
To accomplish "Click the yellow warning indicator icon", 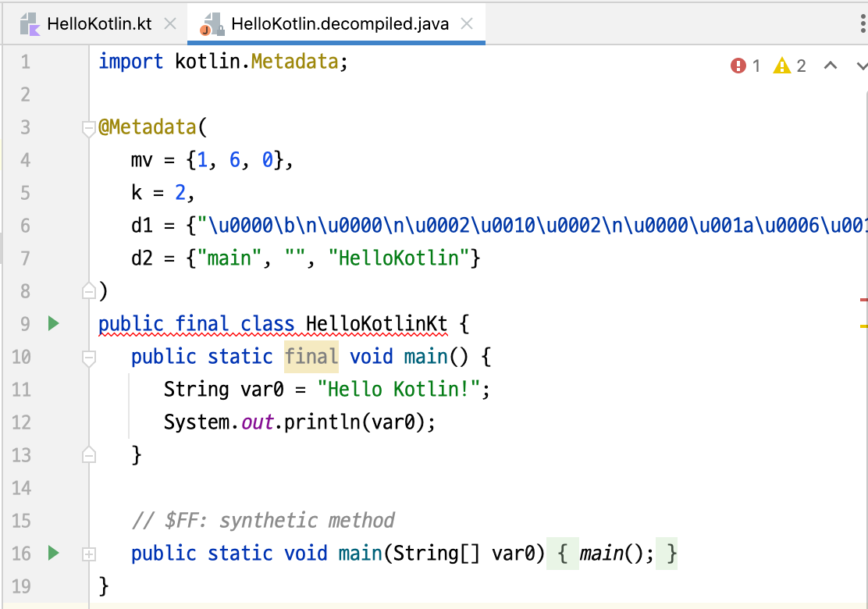I will tap(781, 66).
